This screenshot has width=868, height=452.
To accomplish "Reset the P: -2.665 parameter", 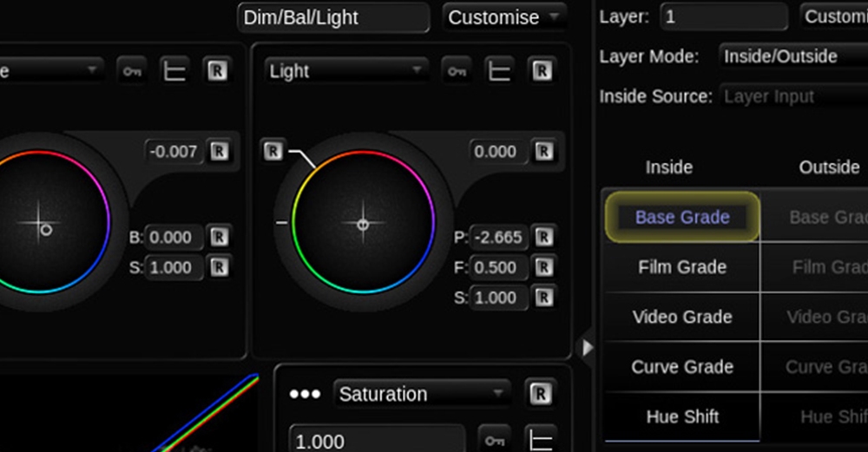I will tap(543, 237).
